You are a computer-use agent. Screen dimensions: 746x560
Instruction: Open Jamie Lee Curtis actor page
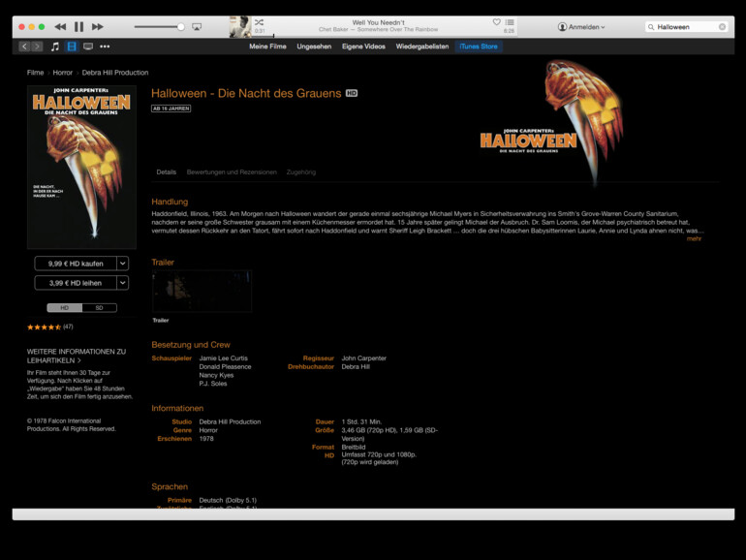coord(224,358)
